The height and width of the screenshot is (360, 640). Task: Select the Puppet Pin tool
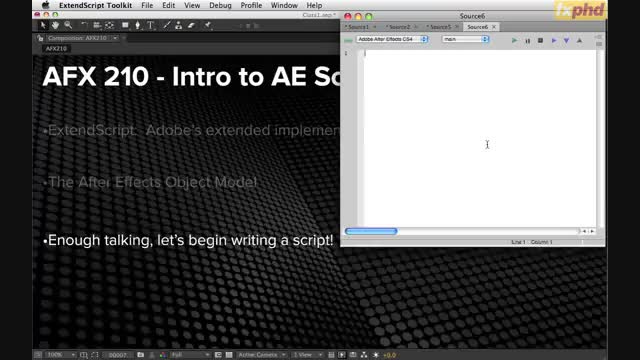208,25
